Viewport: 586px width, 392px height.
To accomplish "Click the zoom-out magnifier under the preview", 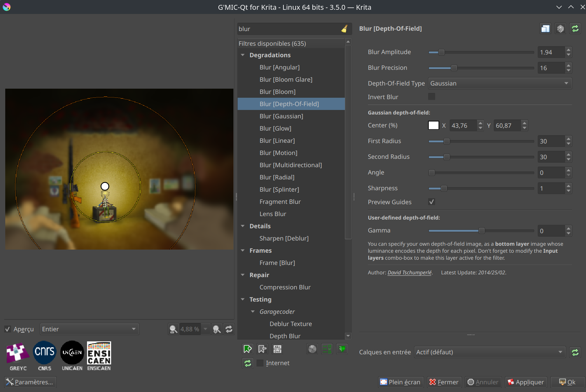I will [173, 329].
